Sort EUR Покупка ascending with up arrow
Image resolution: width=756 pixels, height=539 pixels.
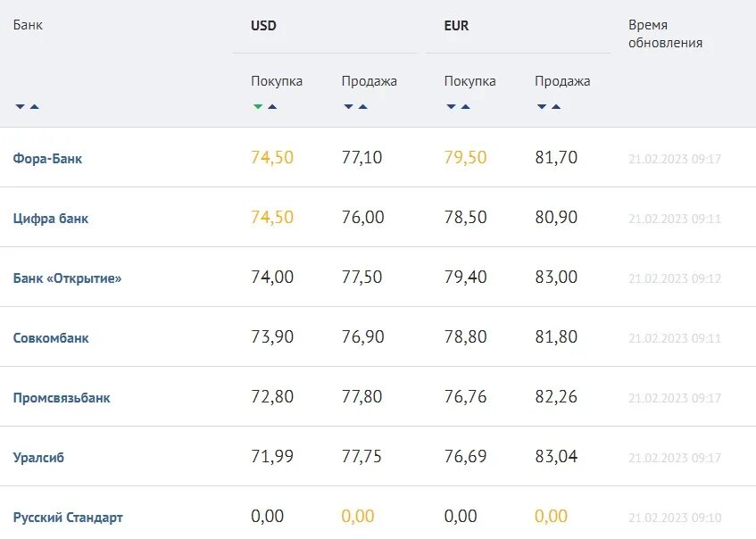point(466,107)
